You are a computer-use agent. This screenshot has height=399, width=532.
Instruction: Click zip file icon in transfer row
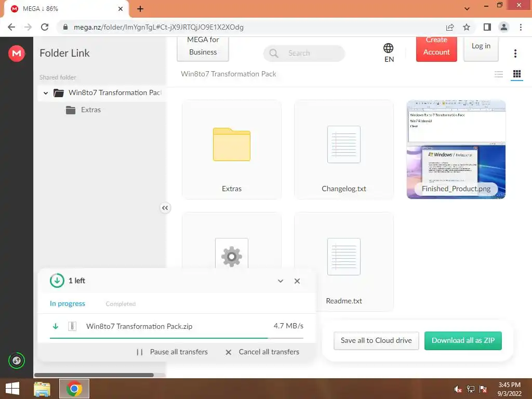pyautogui.click(x=72, y=326)
